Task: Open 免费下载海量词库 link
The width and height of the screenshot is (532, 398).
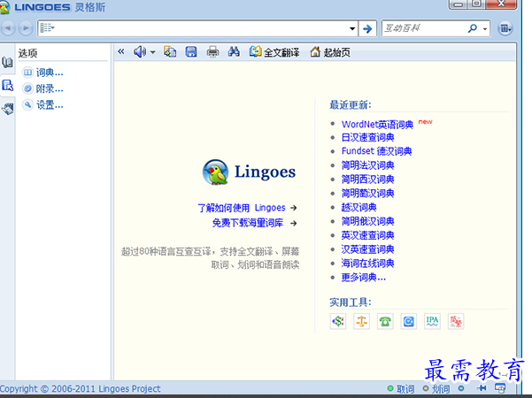Action: [255, 223]
